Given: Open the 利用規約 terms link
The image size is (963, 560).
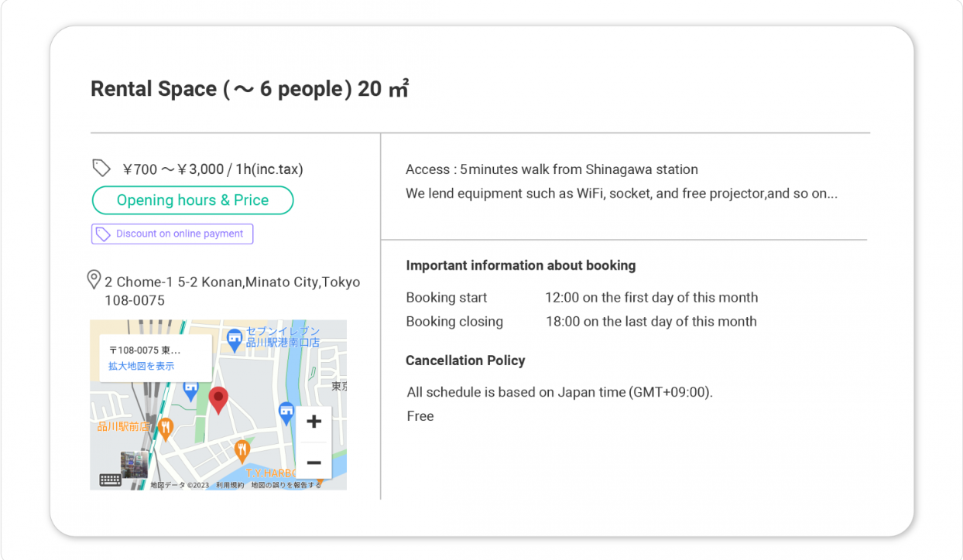Looking at the screenshot, I should 230,485.
